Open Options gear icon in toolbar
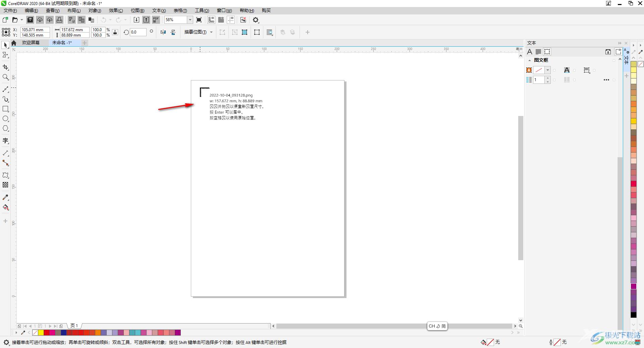This screenshot has width=644, height=348. 256,20
